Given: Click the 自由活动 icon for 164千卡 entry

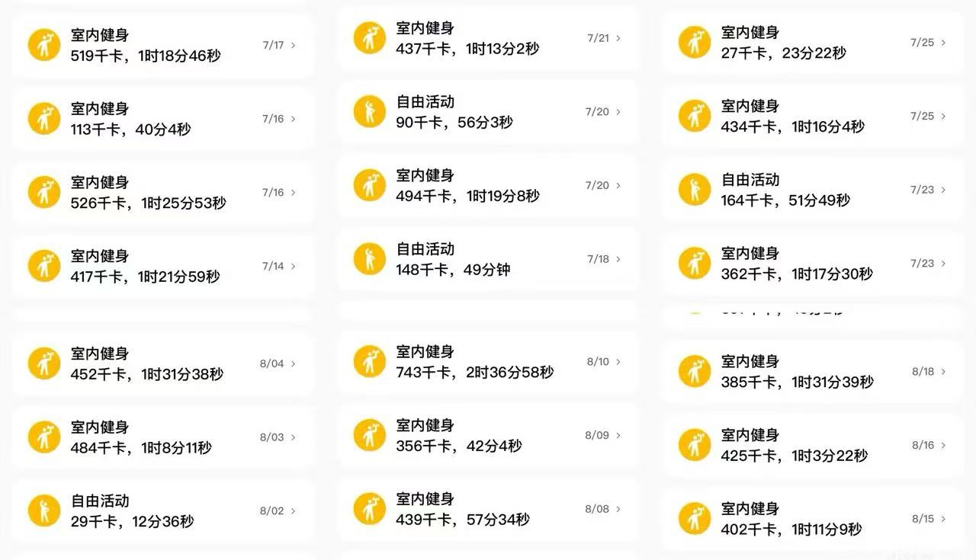Looking at the screenshot, I should (695, 190).
